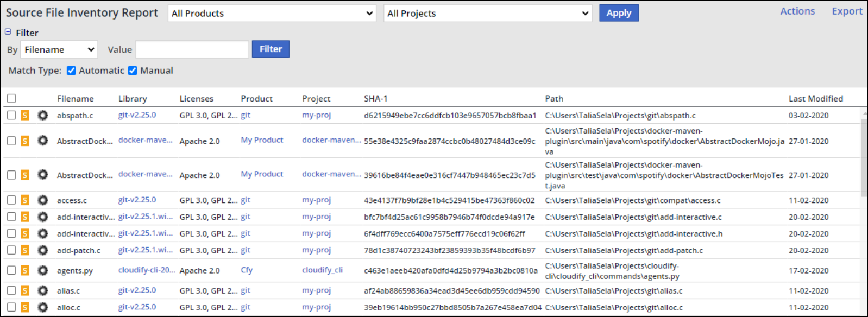Click the orange S icon for abspath.c

(25, 115)
